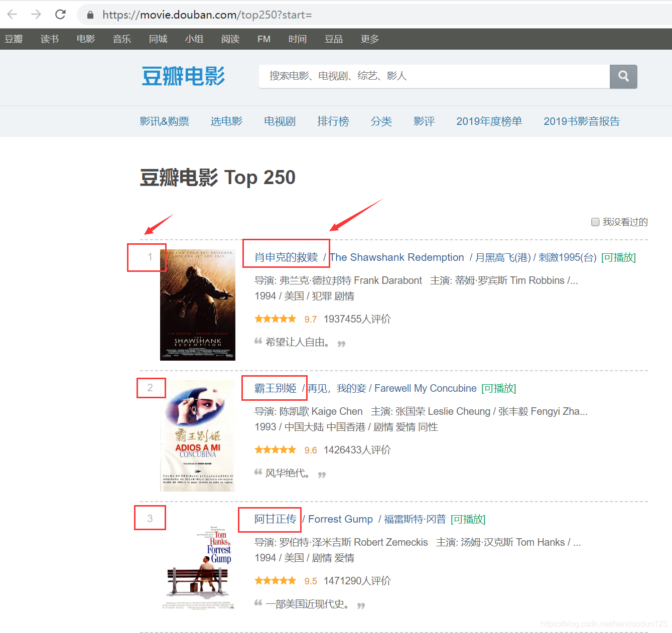The height and width of the screenshot is (633, 672).
Task: Click the star rating for 霸王别姬
Action: [x=275, y=450]
